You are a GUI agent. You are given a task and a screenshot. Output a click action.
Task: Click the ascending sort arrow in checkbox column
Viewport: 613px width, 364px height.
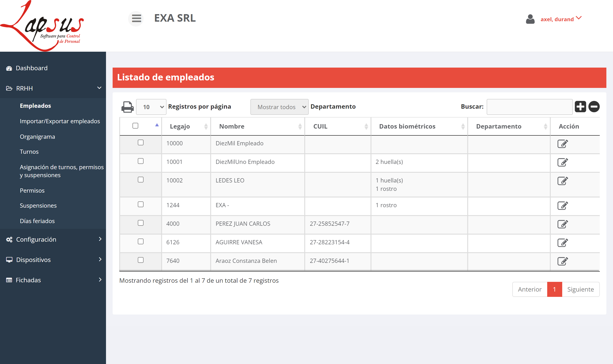[x=157, y=125]
